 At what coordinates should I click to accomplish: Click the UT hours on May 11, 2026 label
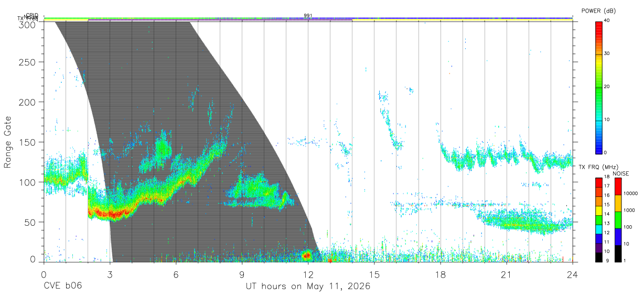click(308, 287)
